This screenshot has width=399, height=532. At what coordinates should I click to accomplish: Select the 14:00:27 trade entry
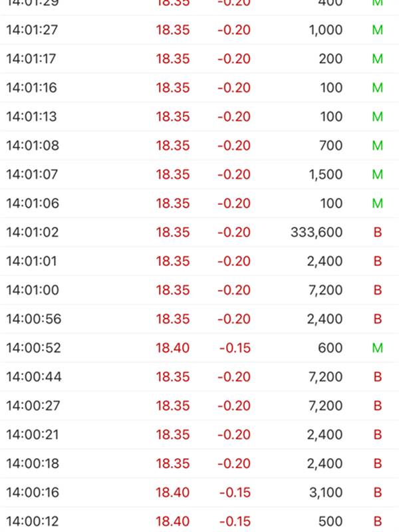pyautogui.click(x=199, y=406)
